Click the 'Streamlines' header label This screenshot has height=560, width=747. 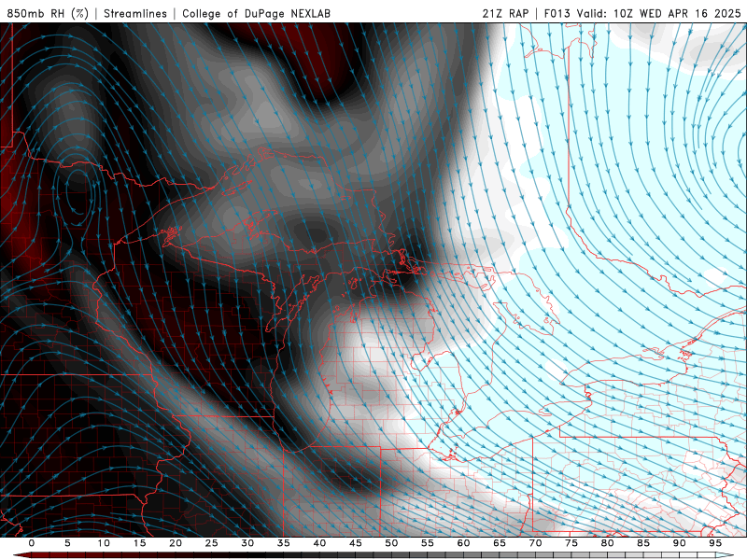pyautogui.click(x=135, y=13)
